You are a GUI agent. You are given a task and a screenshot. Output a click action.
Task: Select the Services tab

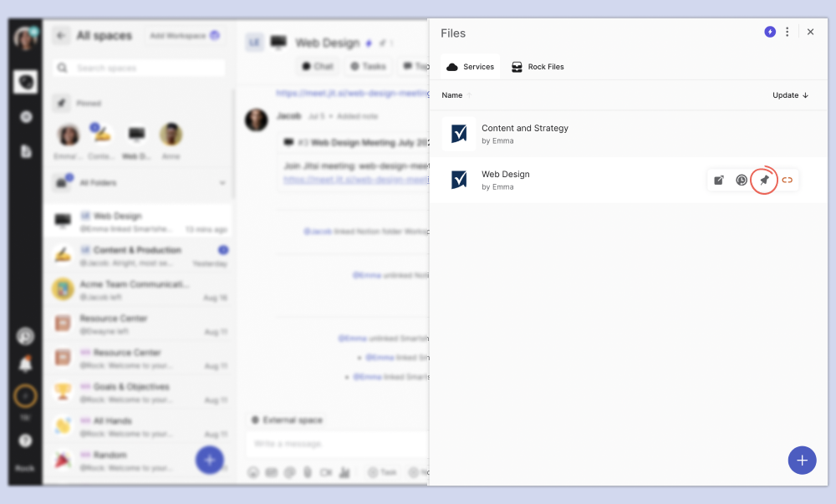click(470, 67)
